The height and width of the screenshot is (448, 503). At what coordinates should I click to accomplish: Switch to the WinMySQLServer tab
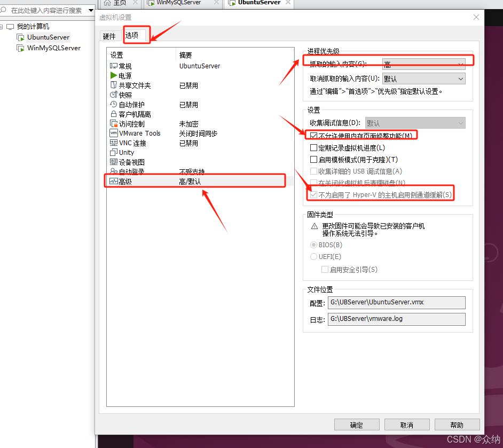(x=179, y=3)
